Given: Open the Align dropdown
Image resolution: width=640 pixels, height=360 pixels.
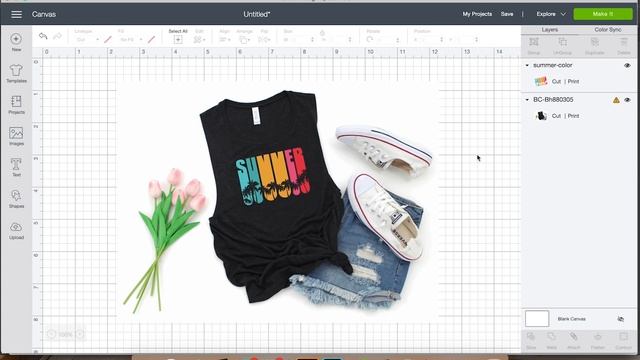Looking at the screenshot, I should tap(224, 40).
